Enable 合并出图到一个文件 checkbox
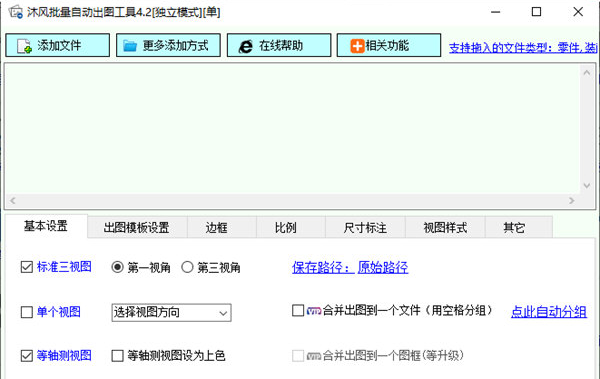The width and height of the screenshot is (600, 379). (298, 310)
